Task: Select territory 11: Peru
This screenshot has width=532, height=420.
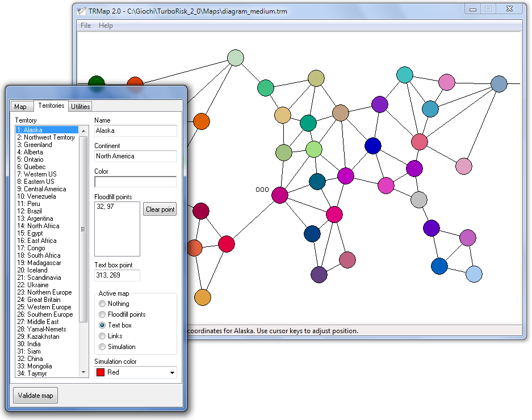Action: tap(47, 204)
